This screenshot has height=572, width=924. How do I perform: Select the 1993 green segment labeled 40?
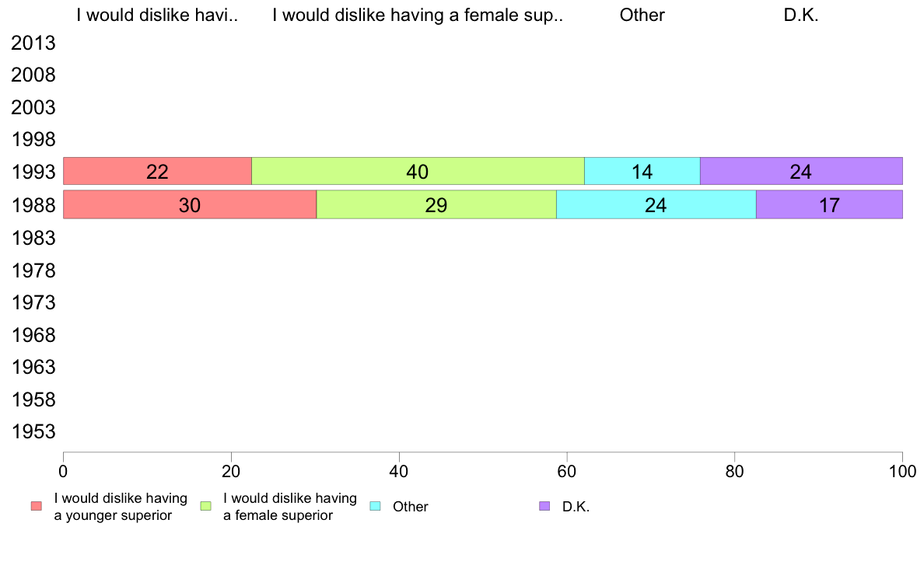(x=418, y=172)
